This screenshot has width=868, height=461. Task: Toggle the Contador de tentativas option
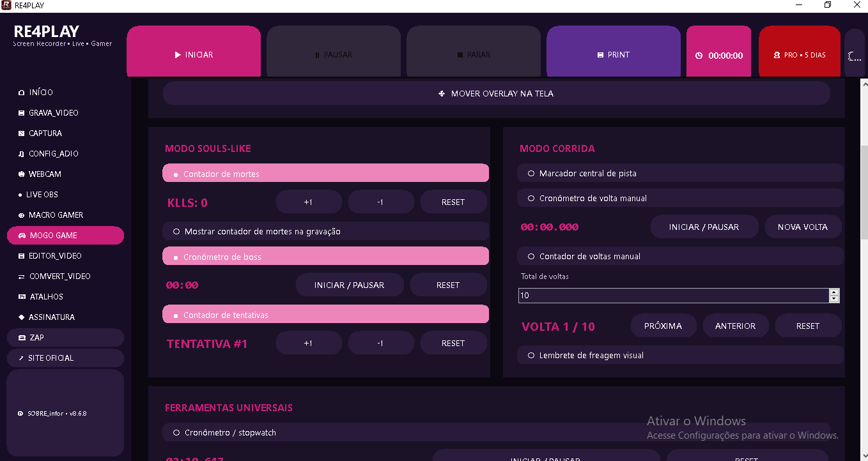[x=325, y=315]
